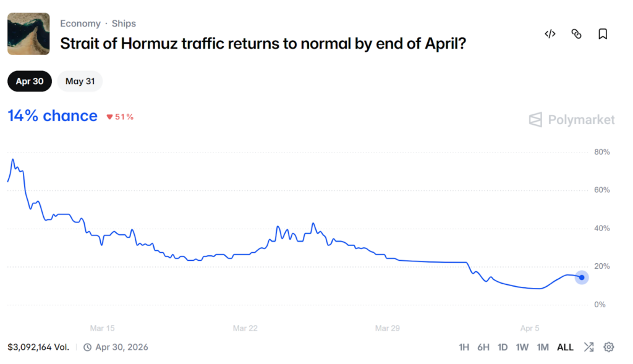Open chart settings gear icon

(609, 347)
